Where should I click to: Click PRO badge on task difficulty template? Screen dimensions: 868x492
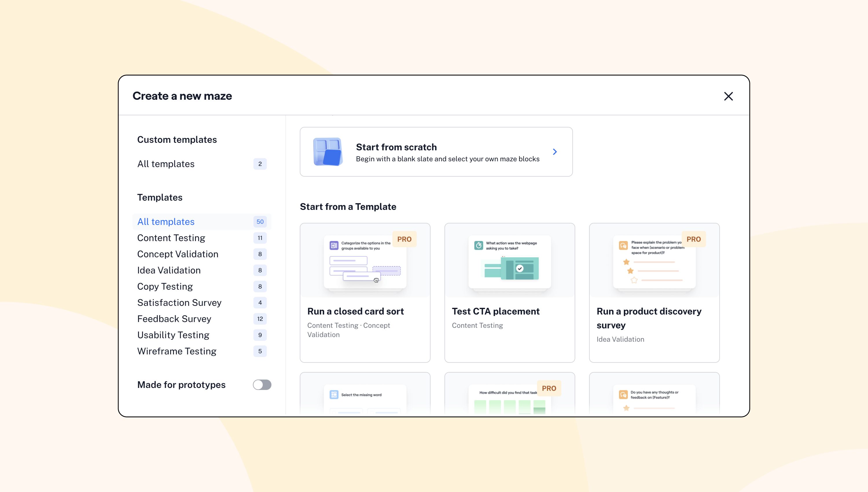(x=549, y=388)
